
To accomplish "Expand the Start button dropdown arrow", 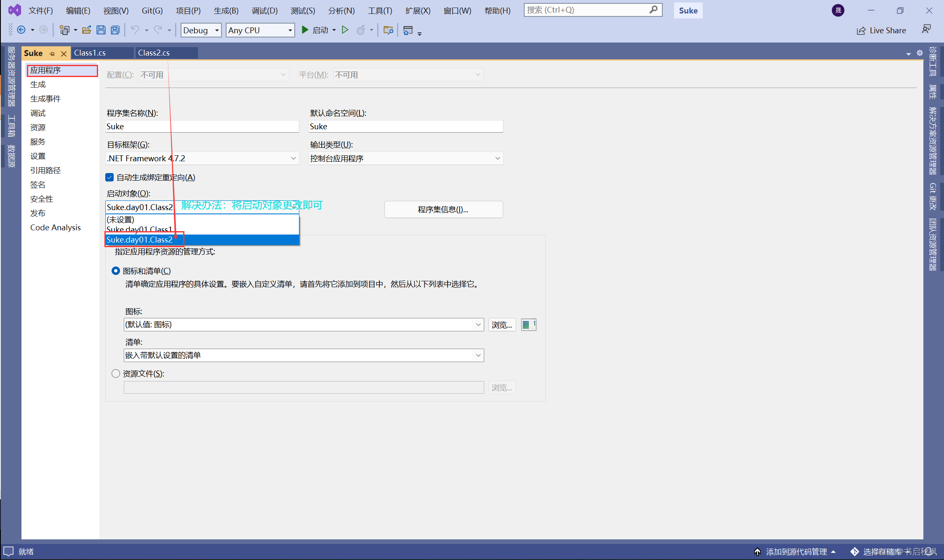I will tap(334, 30).
